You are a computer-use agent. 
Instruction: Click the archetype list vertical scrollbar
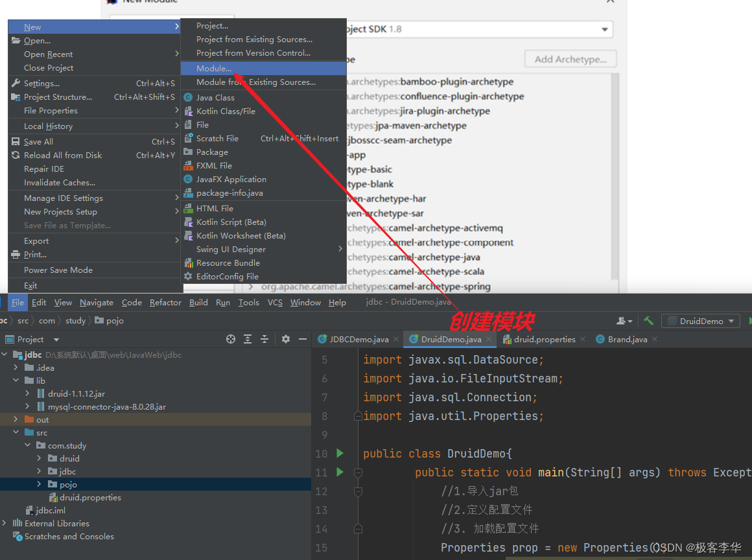tap(615, 178)
